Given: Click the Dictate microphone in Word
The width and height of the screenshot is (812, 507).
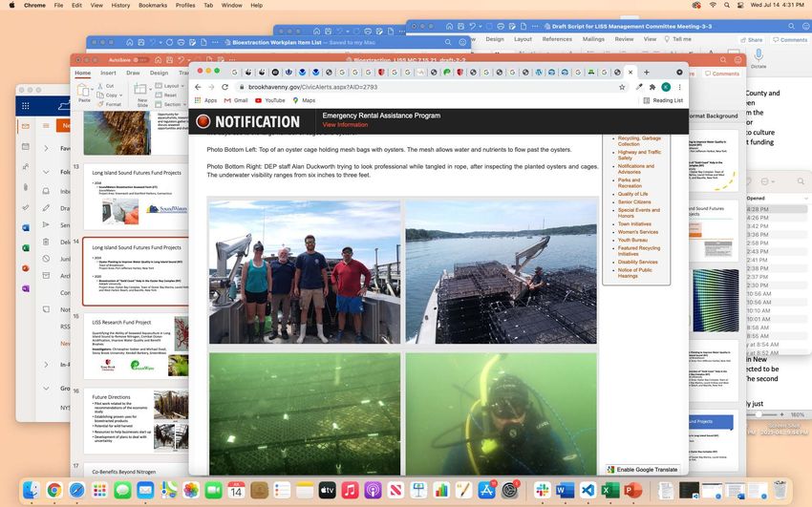Looking at the screenshot, I should click(759, 56).
